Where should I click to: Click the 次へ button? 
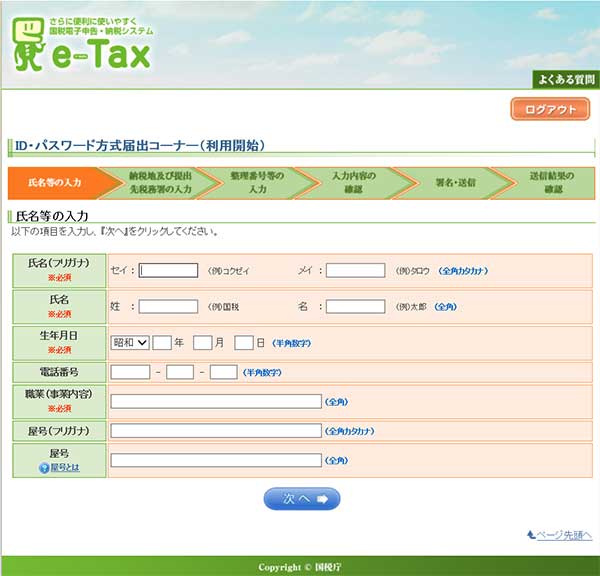tap(302, 498)
